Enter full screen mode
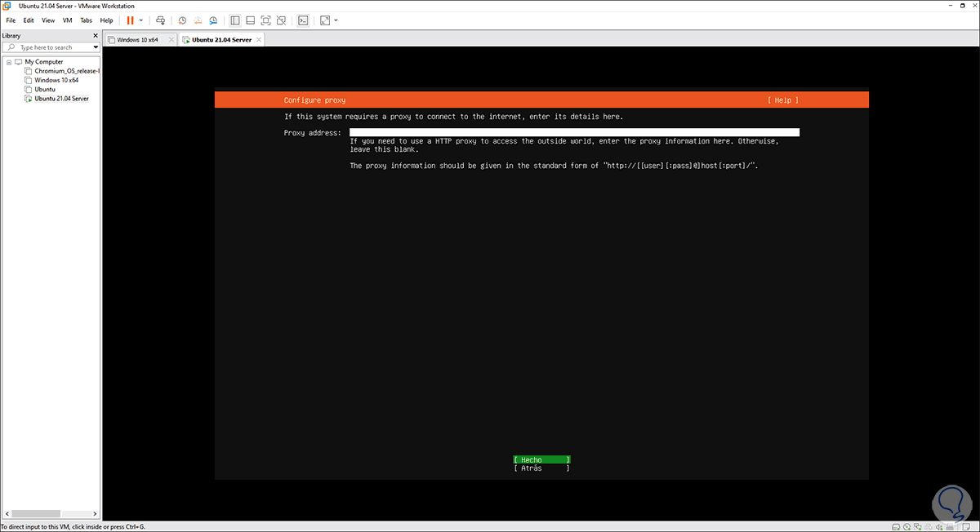 [x=266, y=20]
